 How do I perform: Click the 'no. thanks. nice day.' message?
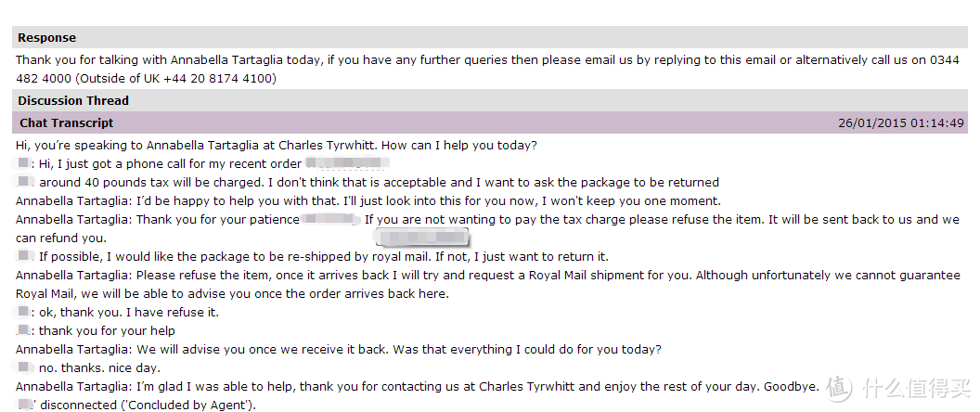pyautogui.click(x=99, y=367)
